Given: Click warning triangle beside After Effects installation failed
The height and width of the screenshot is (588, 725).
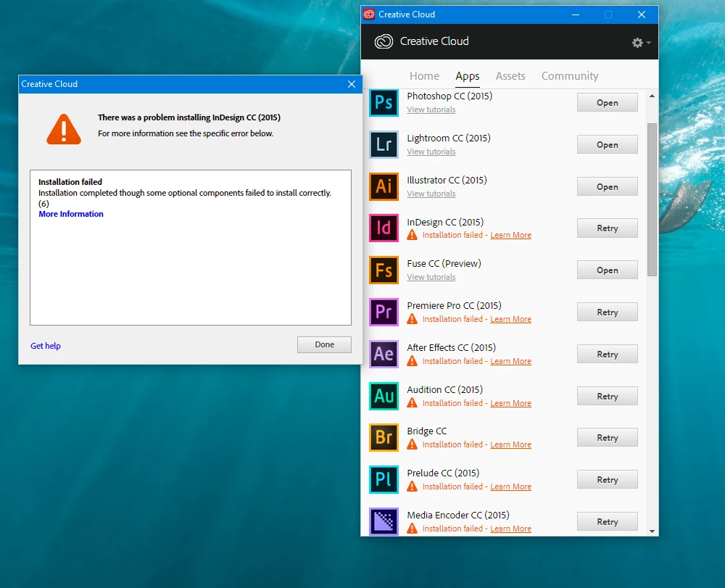Looking at the screenshot, I should (x=412, y=361).
